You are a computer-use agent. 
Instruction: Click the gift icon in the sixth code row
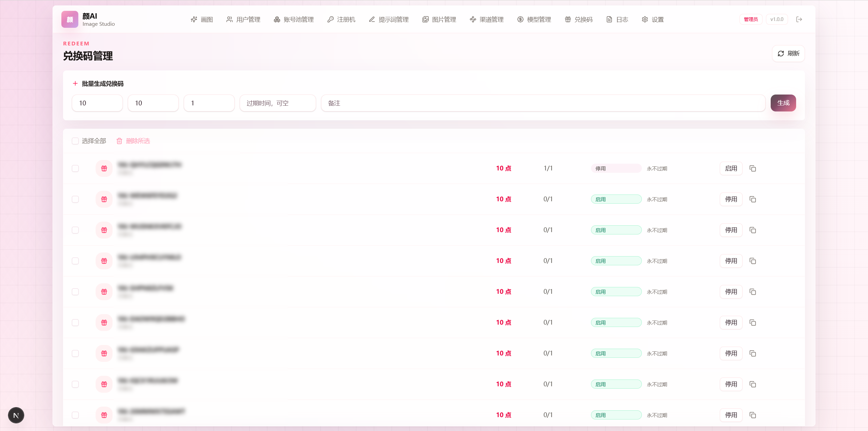(104, 323)
